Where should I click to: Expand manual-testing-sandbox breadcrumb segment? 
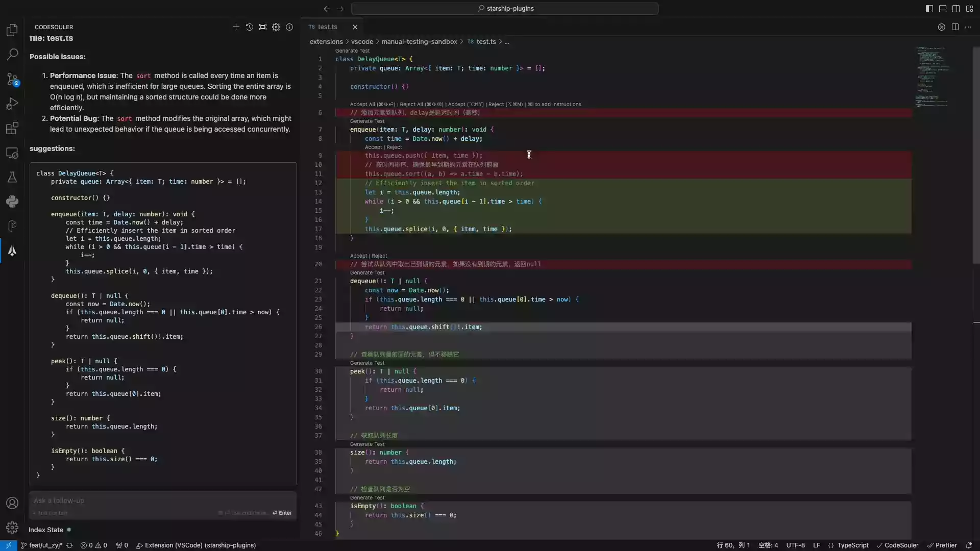click(419, 42)
